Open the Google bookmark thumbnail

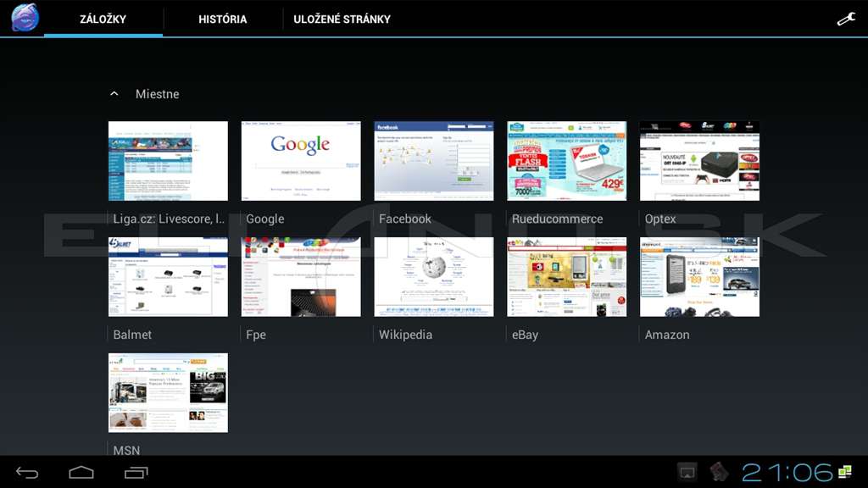coord(301,161)
